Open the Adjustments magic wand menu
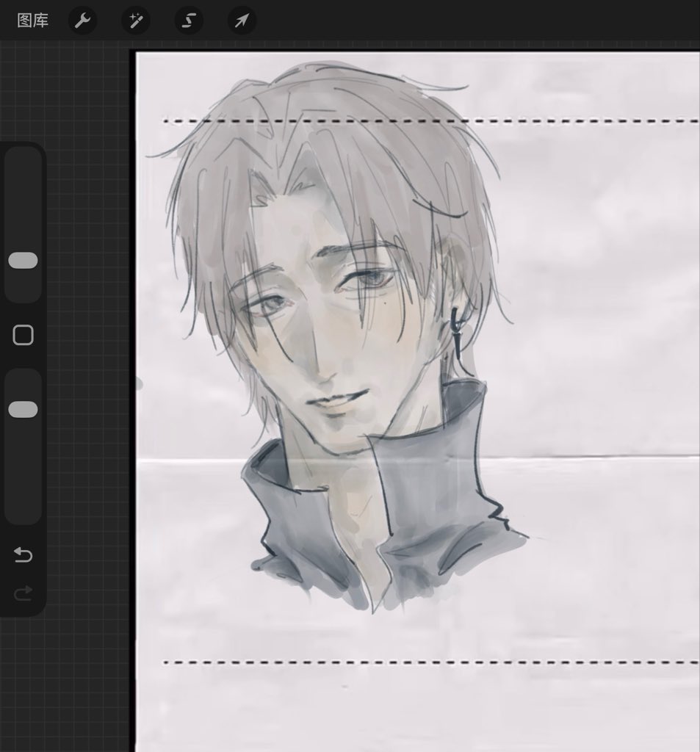The width and height of the screenshot is (700, 752). pyautogui.click(x=136, y=21)
